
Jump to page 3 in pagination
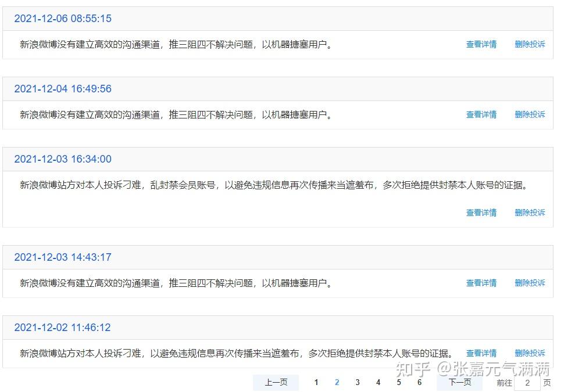(x=358, y=382)
